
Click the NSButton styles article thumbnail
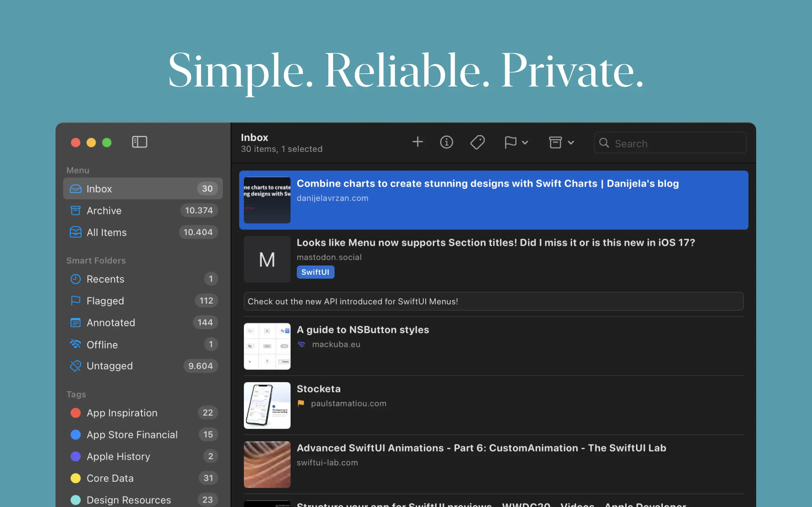[267, 346]
